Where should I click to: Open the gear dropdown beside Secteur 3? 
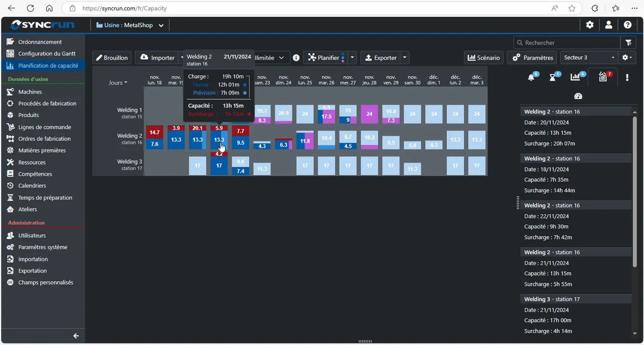pos(627,57)
